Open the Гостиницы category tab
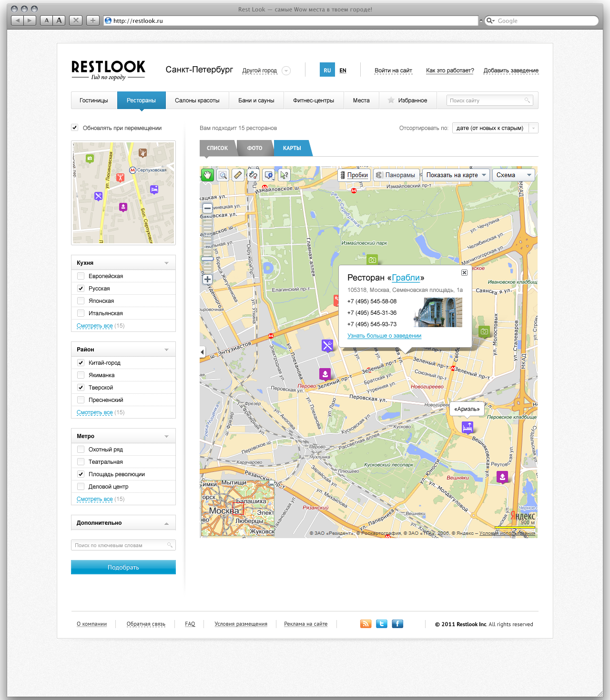The image size is (610, 700). [94, 100]
